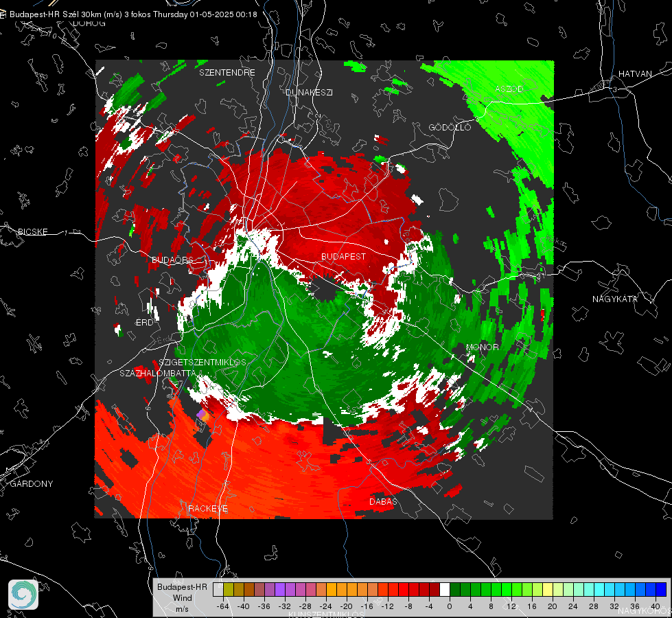Click the purple-orange marker near Százhalombatta
The height and width of the screenshot is (618, 672).
pyautogui.click(x=202, y=415)
